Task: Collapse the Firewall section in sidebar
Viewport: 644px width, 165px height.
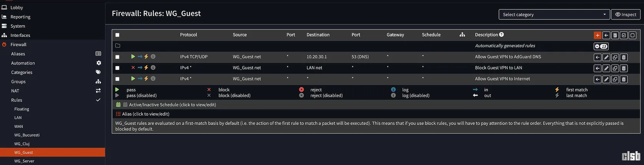Action: (x=18, y=45)
